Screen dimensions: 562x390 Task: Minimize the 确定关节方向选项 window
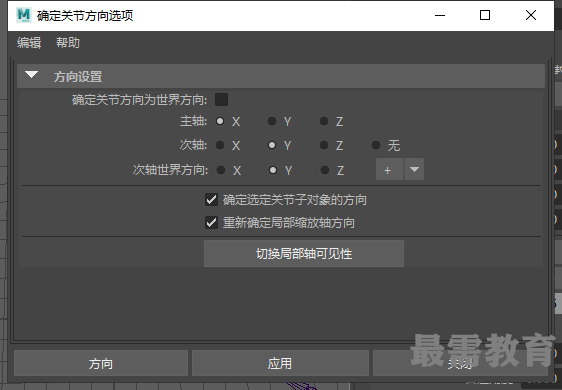[440, 15]
